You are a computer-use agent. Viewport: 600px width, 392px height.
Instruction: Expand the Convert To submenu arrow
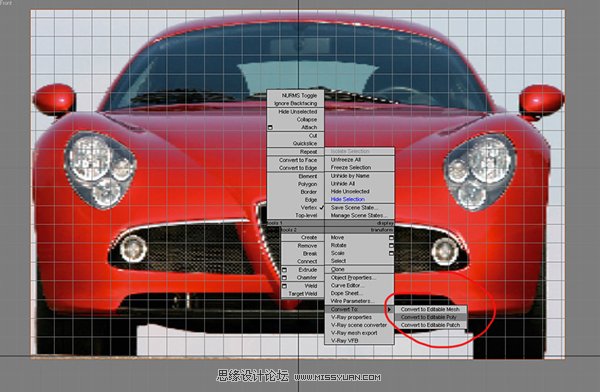point(389,309)
